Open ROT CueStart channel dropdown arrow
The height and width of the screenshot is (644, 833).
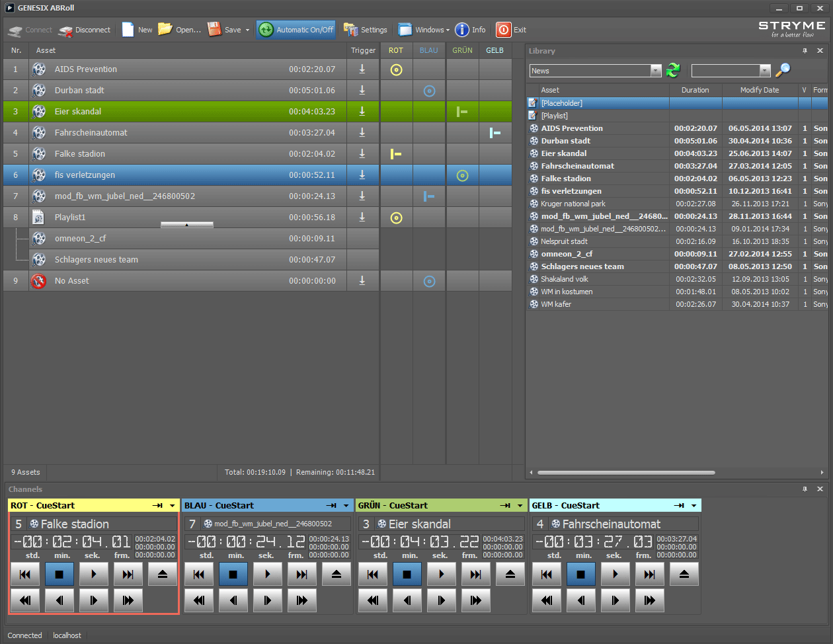pos(173,506)
